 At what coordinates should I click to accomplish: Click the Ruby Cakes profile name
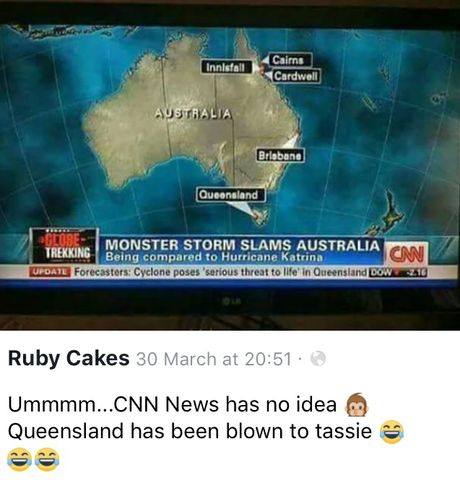pos(69,359)
